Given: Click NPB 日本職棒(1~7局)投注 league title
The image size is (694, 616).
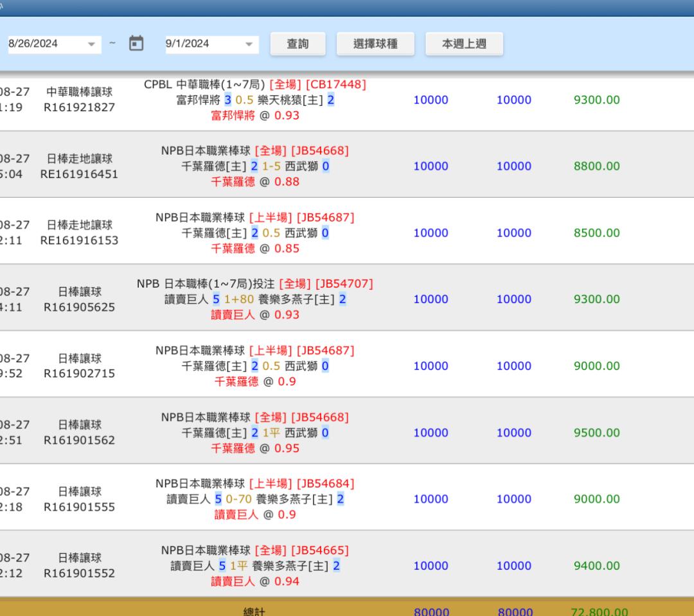Looking at the screenshot, I should pos(206,284).
